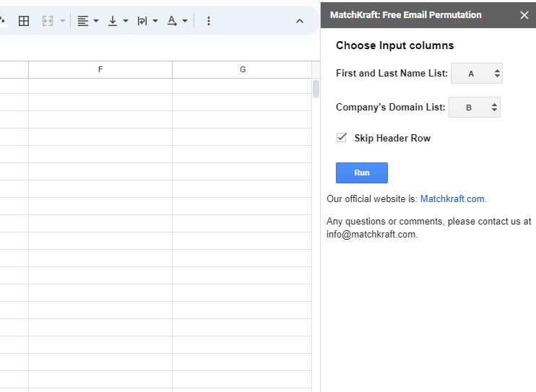Click the Merge cells icon
The height and width of the screenshot is (392, 536).
(x=48, y=21)
